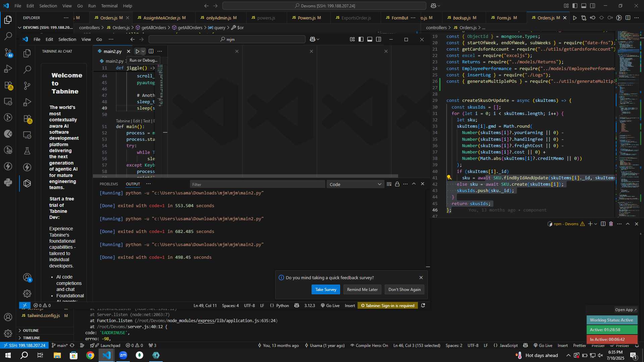Click Remind Me Later button
The image size is (644, 362).
[362, 290]
